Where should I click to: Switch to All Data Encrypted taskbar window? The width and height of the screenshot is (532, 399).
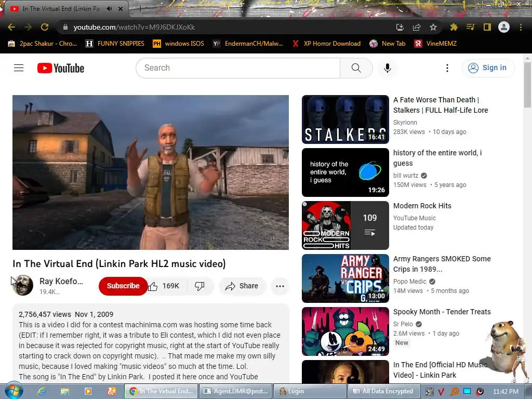click(384, 391)
